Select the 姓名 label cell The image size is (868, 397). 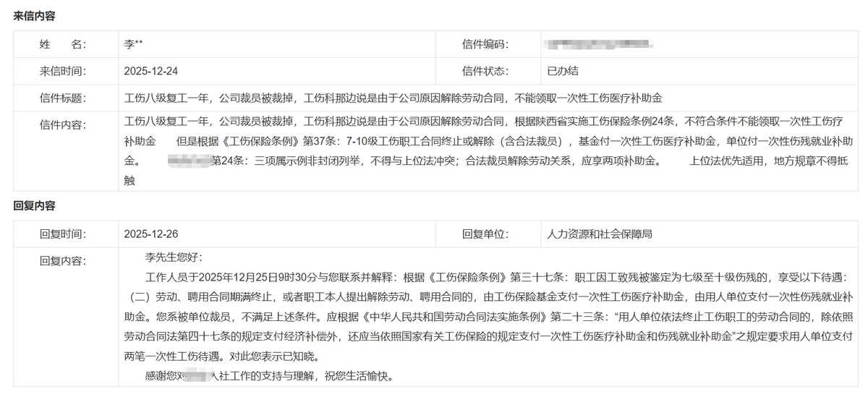tap(62, 44)
